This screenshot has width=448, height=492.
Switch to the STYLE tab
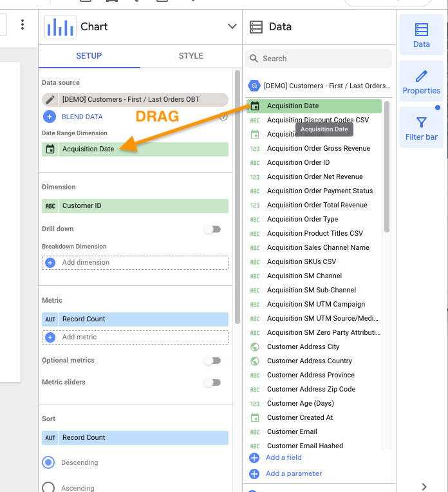tap(191, 56)
